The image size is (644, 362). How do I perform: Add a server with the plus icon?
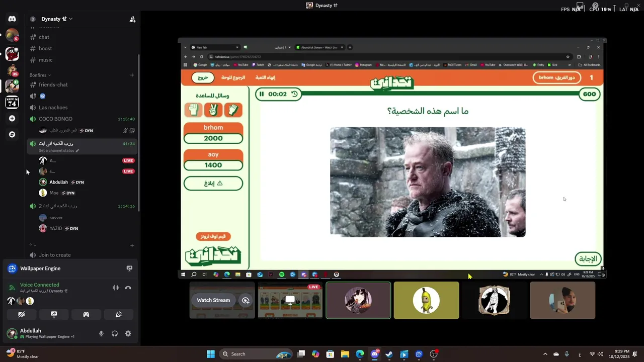tap(12, 119)
